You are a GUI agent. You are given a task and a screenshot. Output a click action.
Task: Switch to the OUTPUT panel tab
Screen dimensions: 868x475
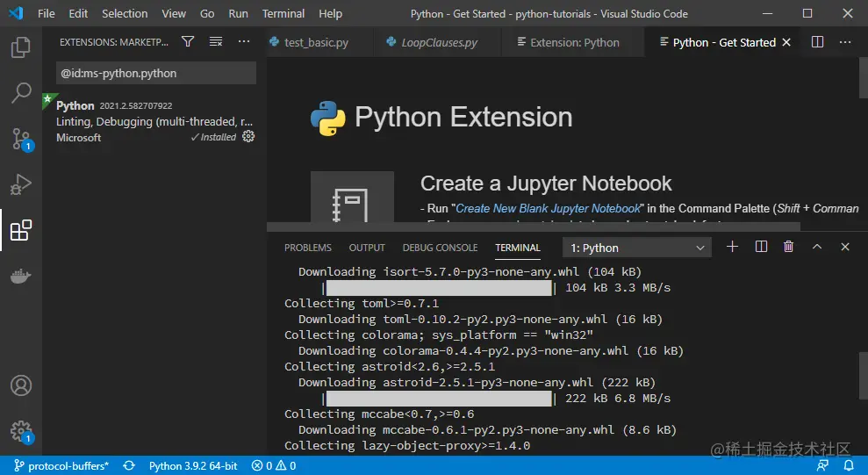click(367, 248)
